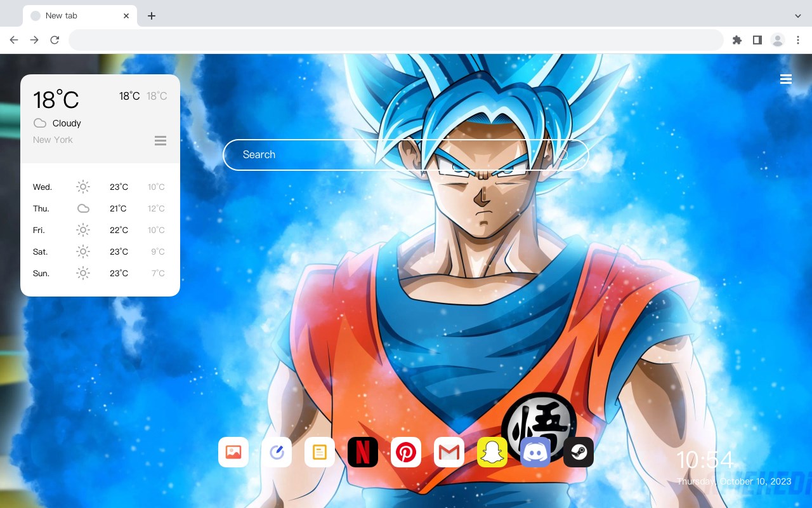812x508 pixels.
Task: Close the New tab tab
Action: (127, 16)
